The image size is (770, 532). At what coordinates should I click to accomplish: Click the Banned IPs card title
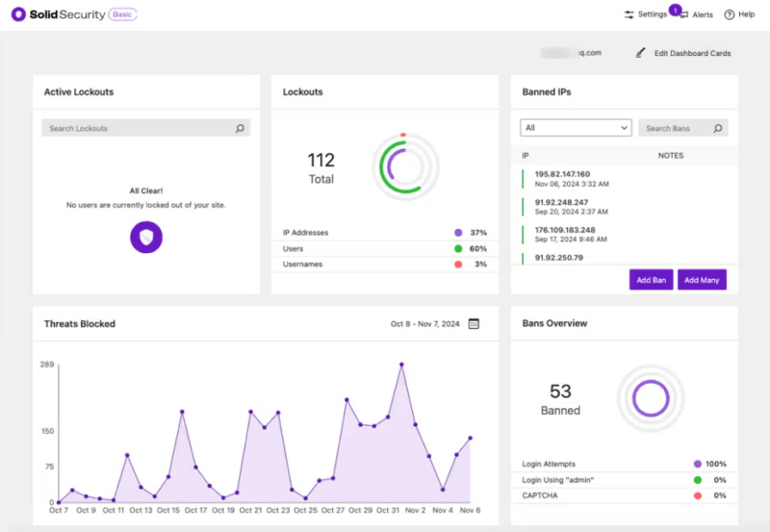547,91
